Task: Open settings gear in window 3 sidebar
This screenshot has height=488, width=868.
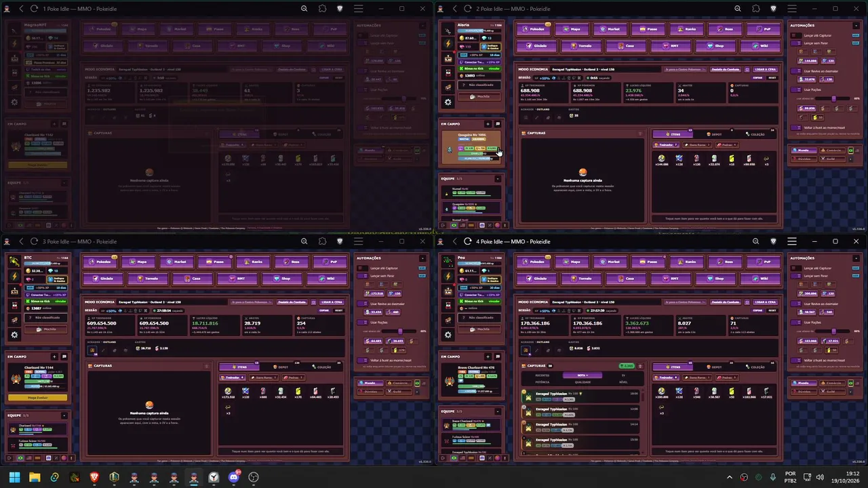Action: (14, 335)
